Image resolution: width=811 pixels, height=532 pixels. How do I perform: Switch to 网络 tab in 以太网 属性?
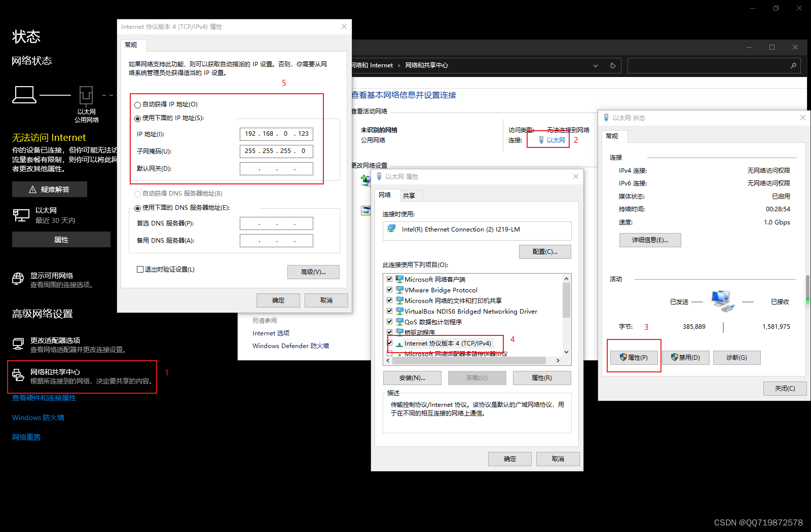(387, 195)
